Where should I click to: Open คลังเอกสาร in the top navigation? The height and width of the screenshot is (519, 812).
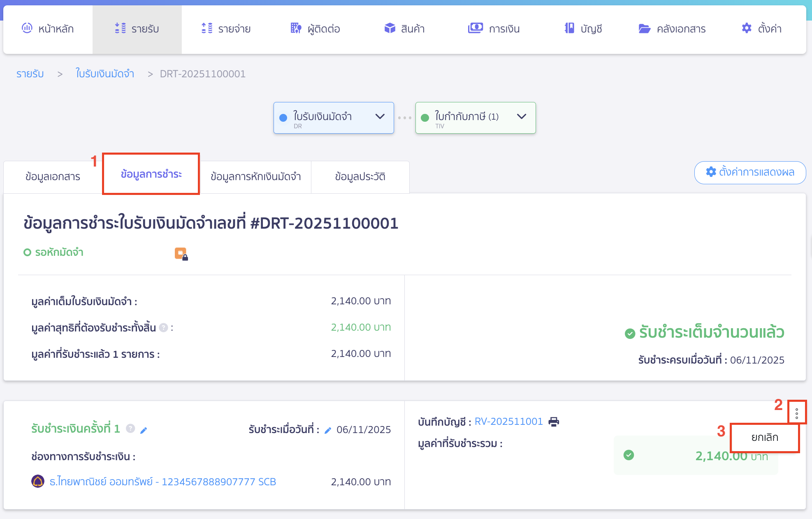pyautogui.click(x=672, y=29)
